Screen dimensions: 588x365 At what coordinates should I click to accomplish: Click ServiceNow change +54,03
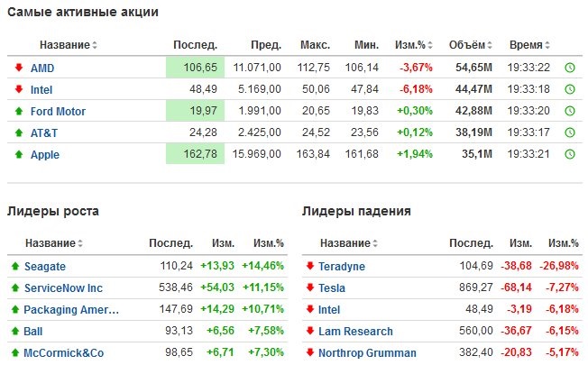click(x=217, y=287)
